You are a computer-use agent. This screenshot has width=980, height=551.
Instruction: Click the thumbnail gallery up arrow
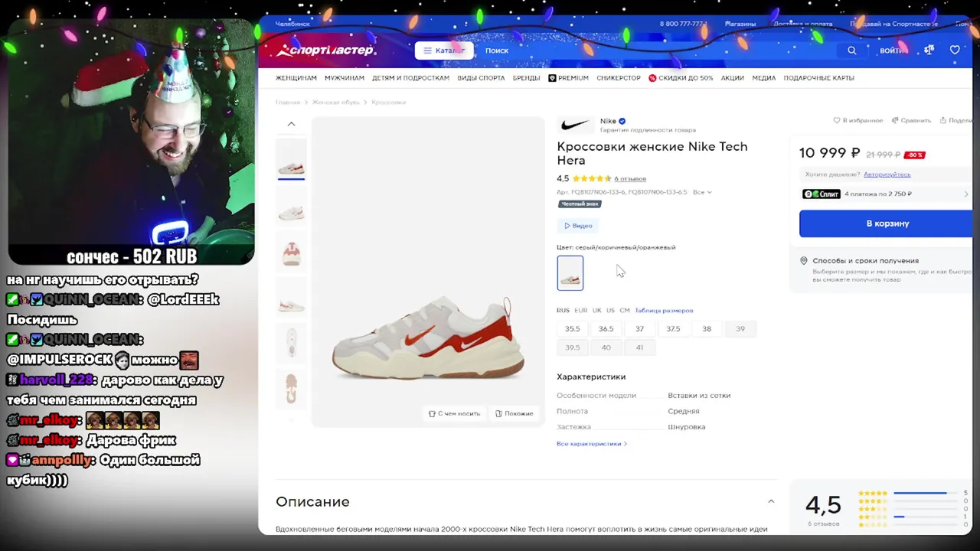[x=291, y=124]
